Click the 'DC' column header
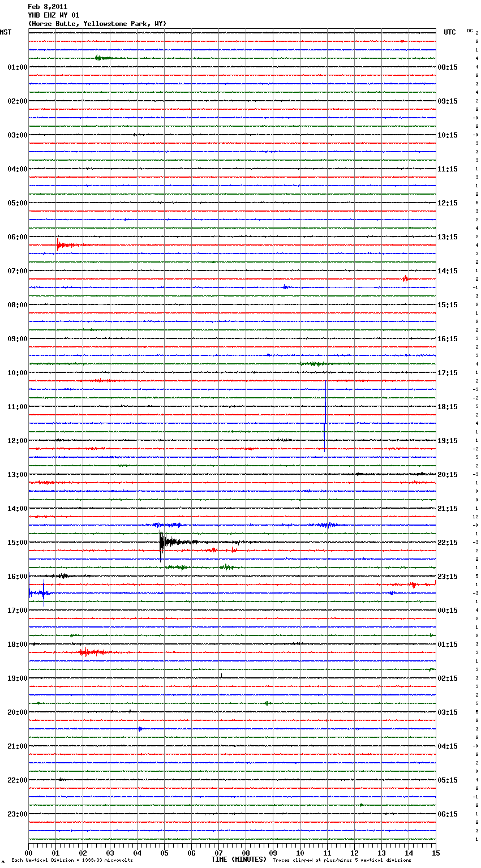The height and width of the screenshot is (868, 481). [470, 31]
